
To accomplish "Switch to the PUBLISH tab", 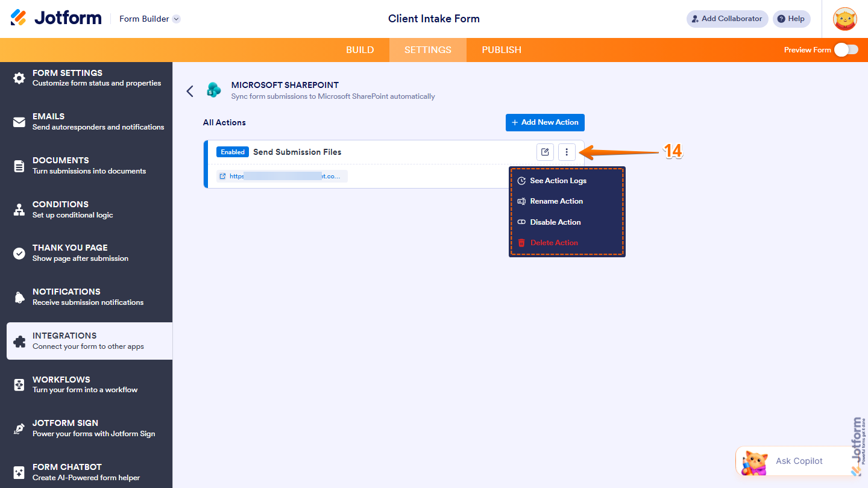I will tap(501, 50).
